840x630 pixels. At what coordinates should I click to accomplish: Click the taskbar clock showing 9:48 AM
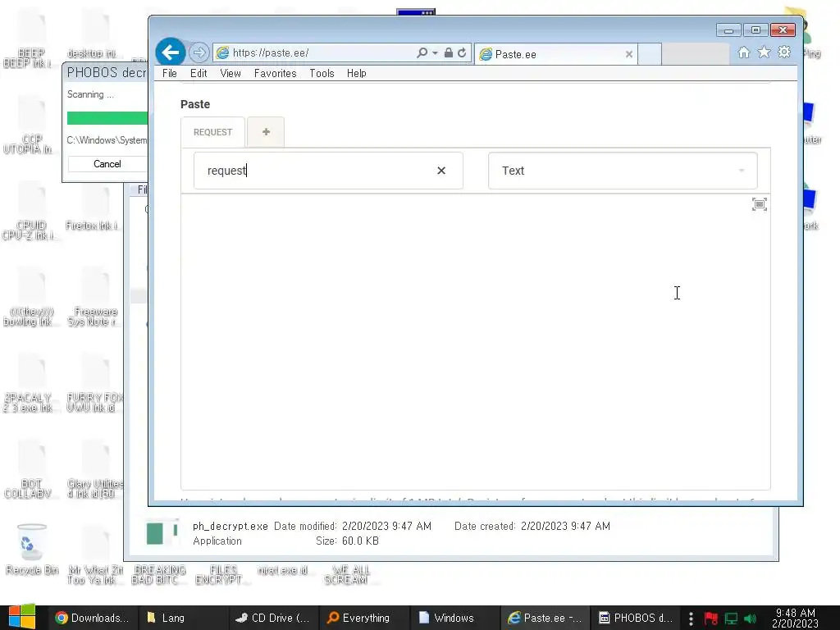coord(795,618)
